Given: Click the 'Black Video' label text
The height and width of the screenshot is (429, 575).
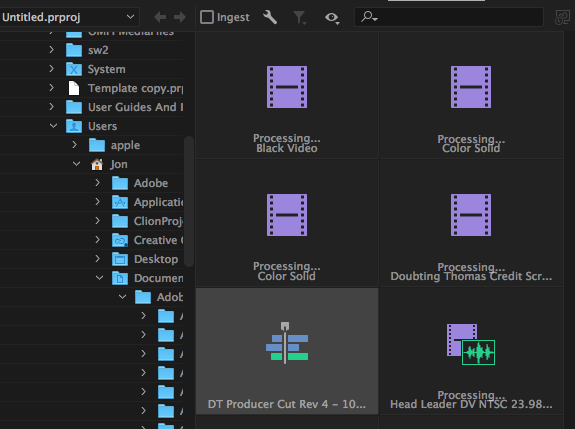Looking at the screenshot, I should click(287, 148).
